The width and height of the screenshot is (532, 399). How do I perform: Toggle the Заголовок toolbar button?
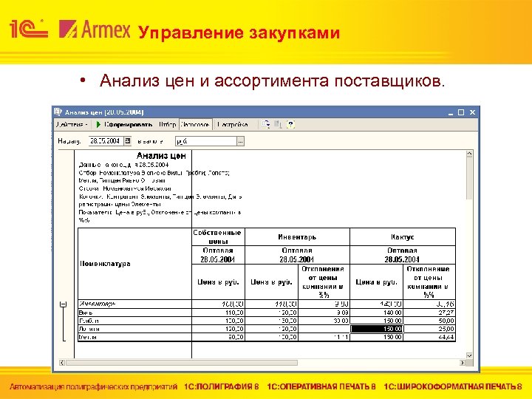point(195,125)
